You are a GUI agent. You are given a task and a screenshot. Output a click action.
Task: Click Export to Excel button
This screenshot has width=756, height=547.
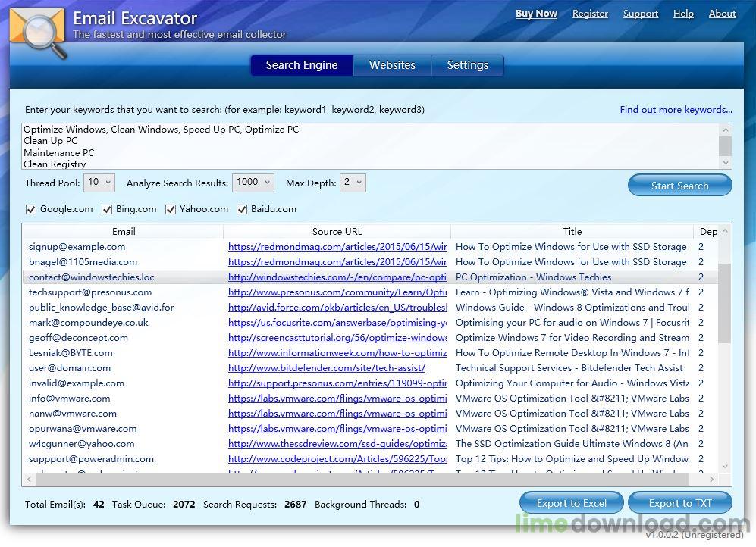[x=571, y=503]
